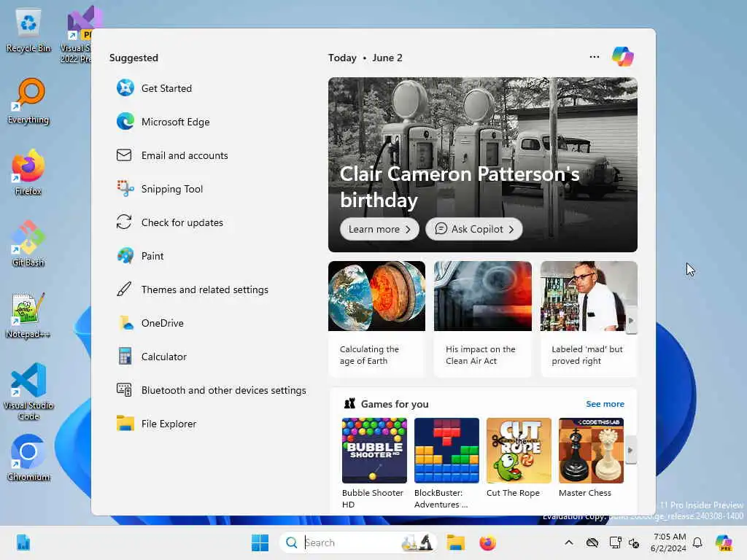Click the search highlight icon in search box
Viewport: 747px width, 560px height.
(x=417, y=542)
